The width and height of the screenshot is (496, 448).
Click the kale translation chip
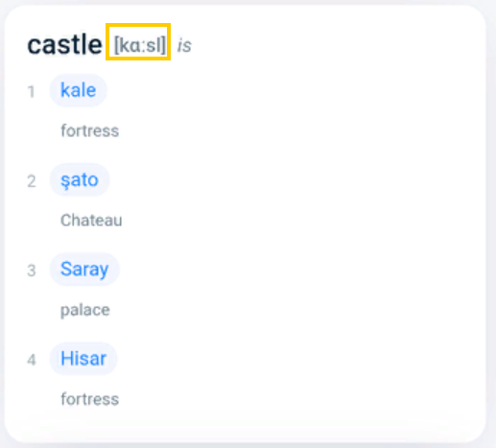[79, 90]
